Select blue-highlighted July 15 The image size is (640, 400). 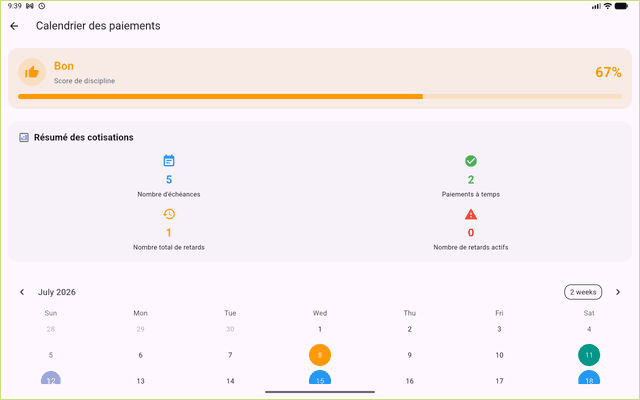pos(320,378)
